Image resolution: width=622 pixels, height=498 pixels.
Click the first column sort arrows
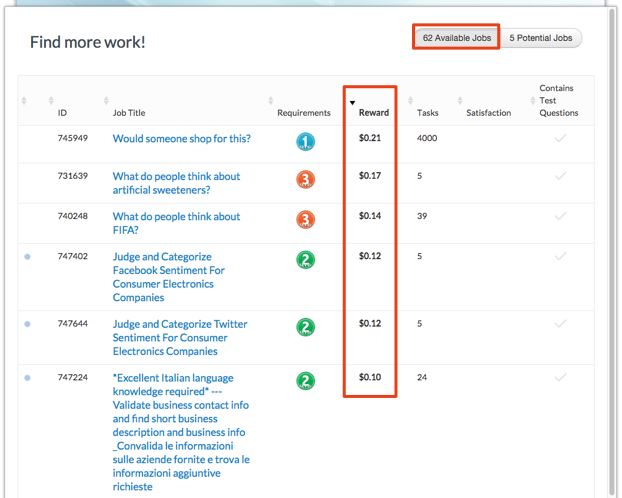24,100
